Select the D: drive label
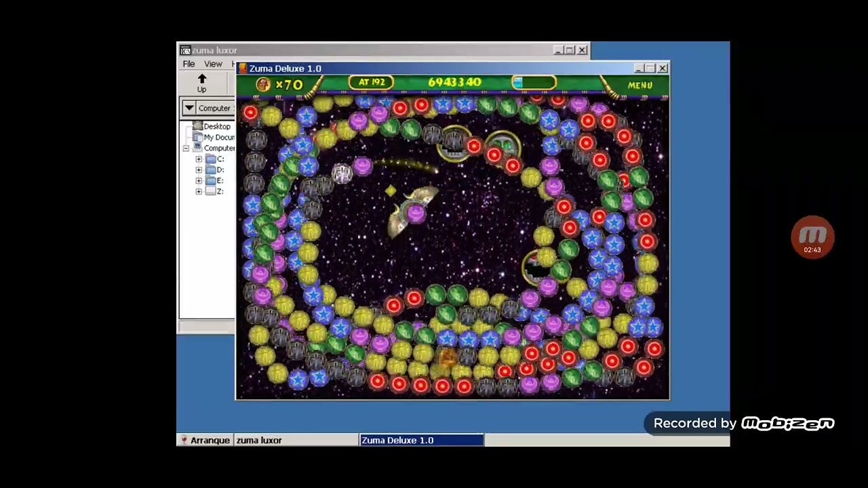 (220, 169)
